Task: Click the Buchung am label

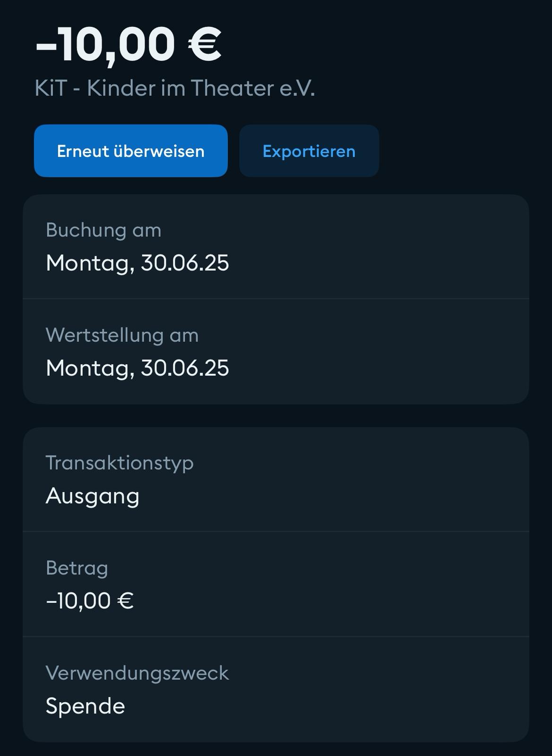Action: [x=103, y=230]
